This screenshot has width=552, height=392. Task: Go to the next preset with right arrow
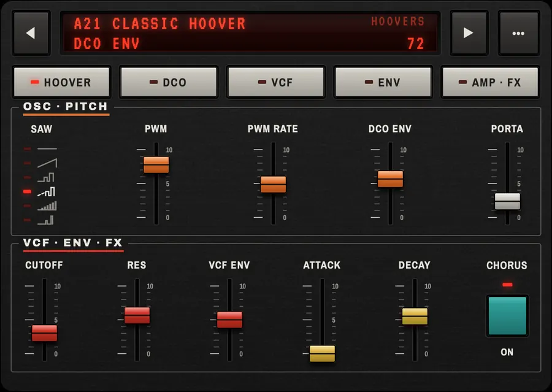click(x=469, y=33)
